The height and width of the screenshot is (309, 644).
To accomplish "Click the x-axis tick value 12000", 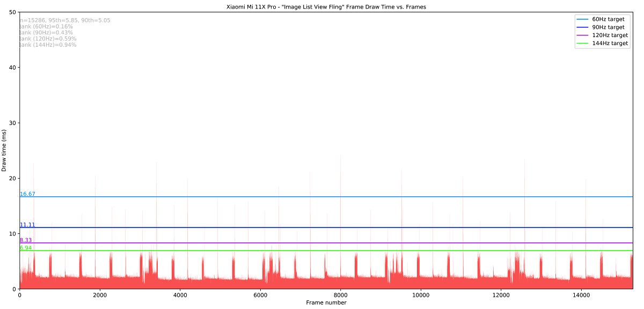I will (x=501, y=295).
